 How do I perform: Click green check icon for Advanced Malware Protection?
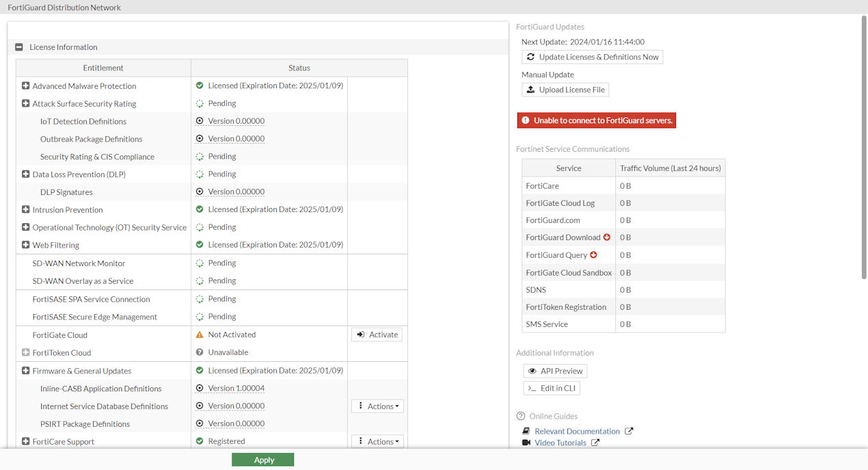(200, 86)
